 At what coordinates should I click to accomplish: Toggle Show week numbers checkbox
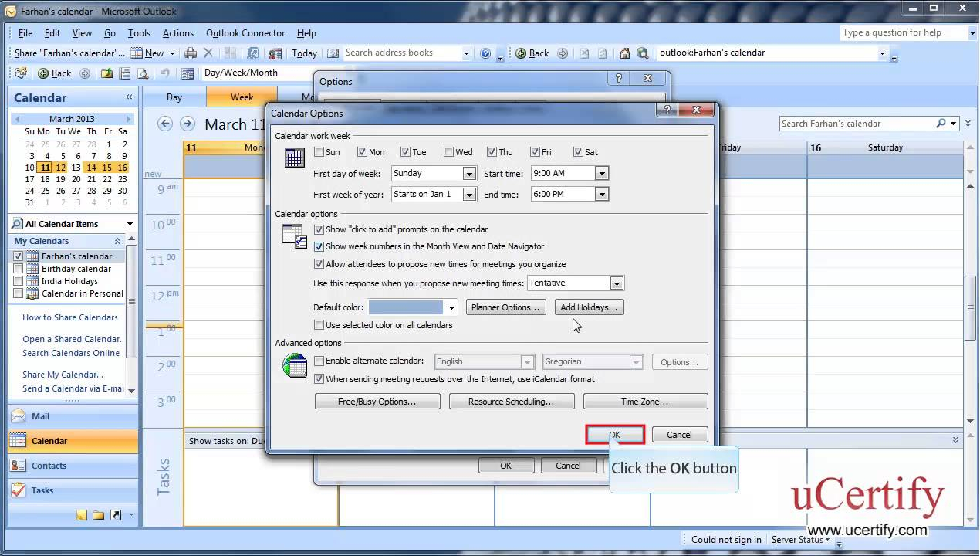point(319,246)
